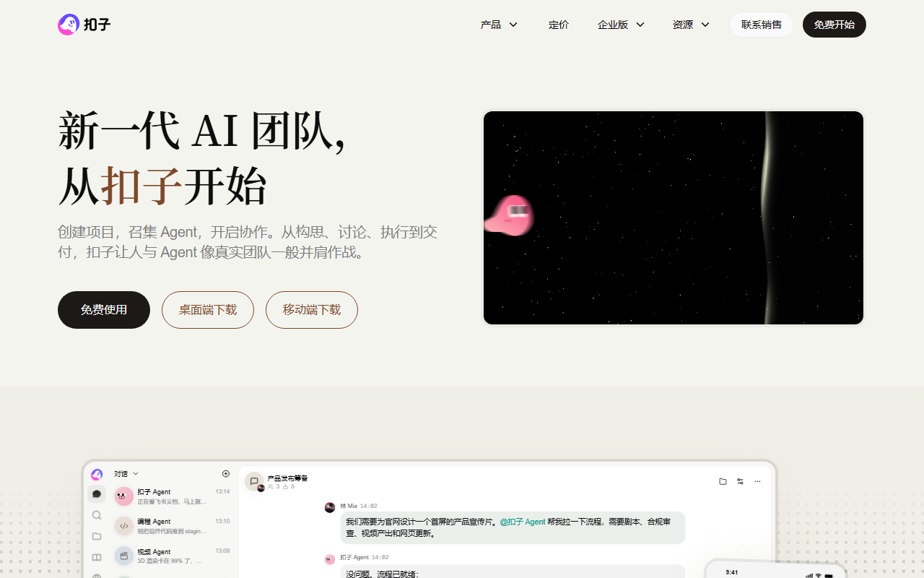Open settings sliders icon in chat header
This screenshot has width=924, height=578.
pos(740,481)
